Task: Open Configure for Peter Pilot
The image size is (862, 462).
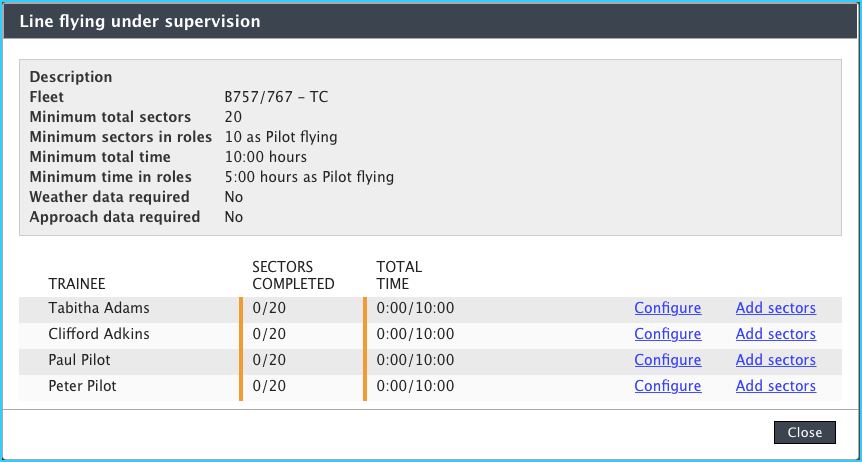Action: click(x=667, y=386)
